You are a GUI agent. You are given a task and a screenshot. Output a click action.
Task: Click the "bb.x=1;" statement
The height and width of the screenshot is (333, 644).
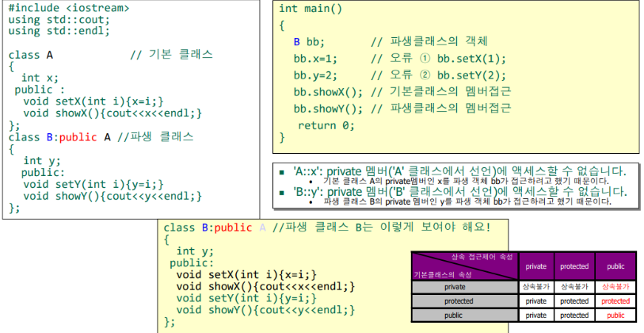(315, 59)
